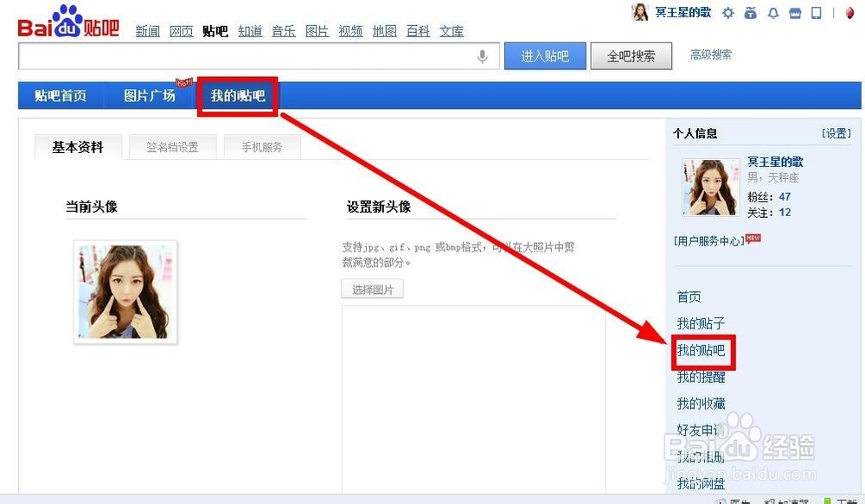Open the 我的收藏 sidebar link
Viewport: 865px width, 504px height.
pyautogui.click(x=701, y=403)
